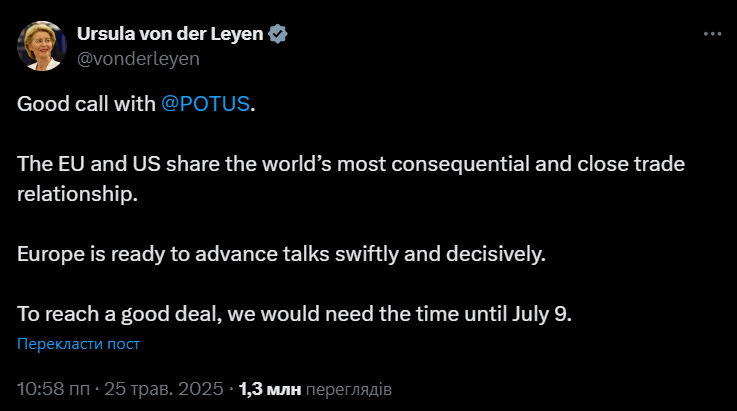Click the blue verified badge
The width and height of the screenshot is (737, 411).
[x=280, y=34]
